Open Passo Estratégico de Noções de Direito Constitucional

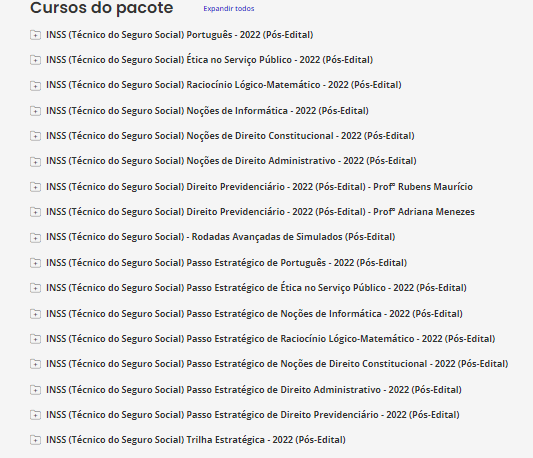[x=277, y=364]
